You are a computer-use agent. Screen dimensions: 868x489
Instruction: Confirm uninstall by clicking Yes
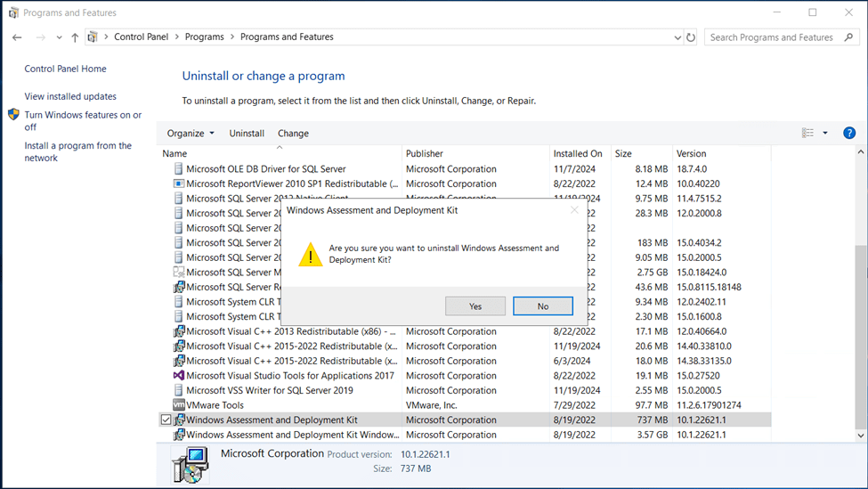(475, 306)
